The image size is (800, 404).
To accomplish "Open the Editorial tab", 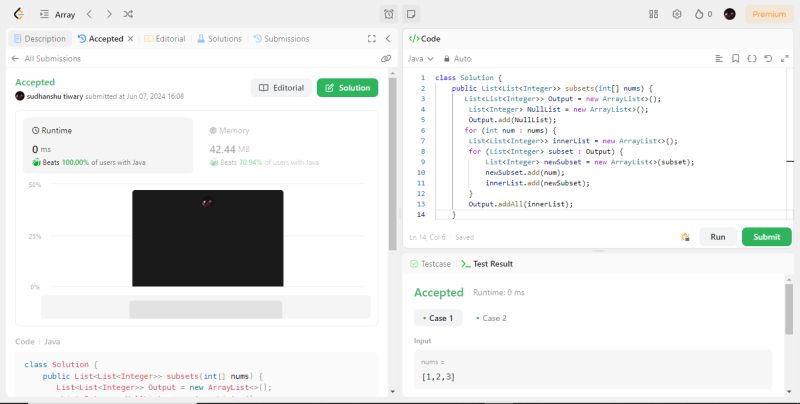I will [165, 39].
